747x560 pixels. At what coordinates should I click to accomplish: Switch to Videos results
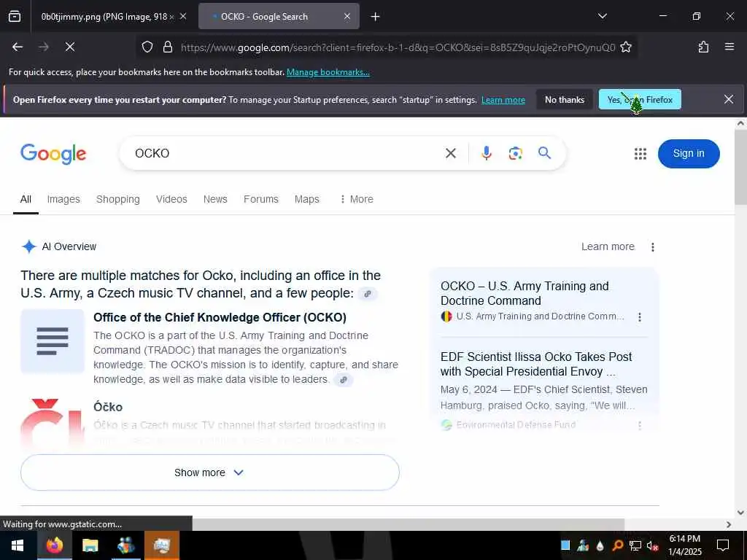coord(171,200)
